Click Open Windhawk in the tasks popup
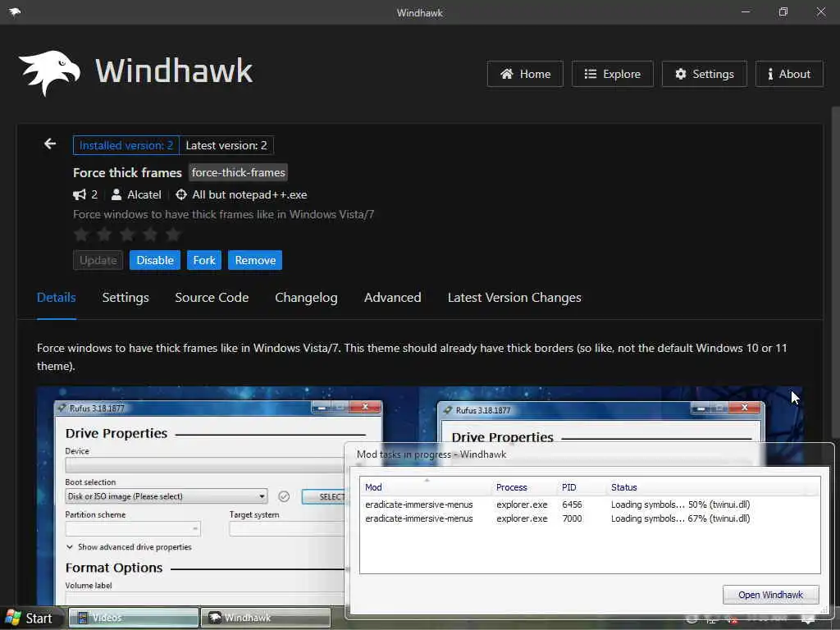The height and width of the screenshot is (630, 840). 770,595
